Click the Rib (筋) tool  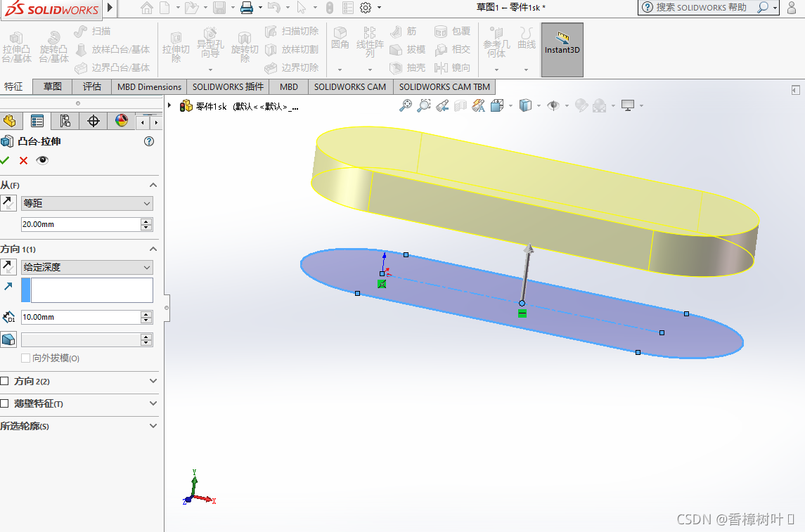click(x=404, y=32)
